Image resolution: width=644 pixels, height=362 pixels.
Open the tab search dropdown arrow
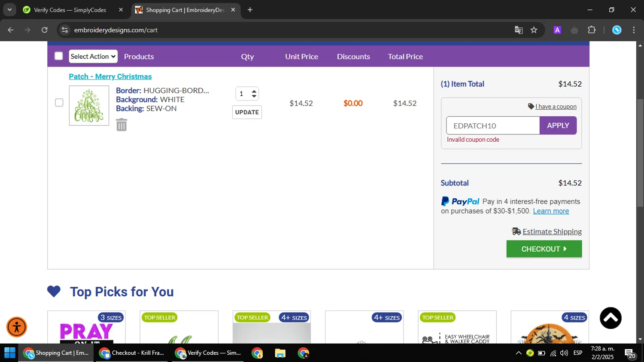[x=9, y=9]
